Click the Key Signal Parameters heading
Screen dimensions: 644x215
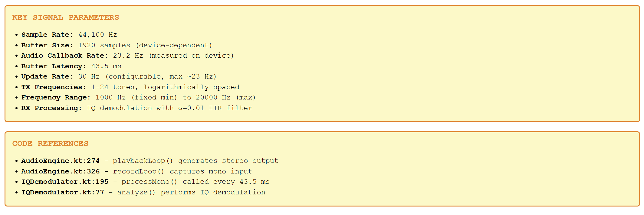coord(65,18)
